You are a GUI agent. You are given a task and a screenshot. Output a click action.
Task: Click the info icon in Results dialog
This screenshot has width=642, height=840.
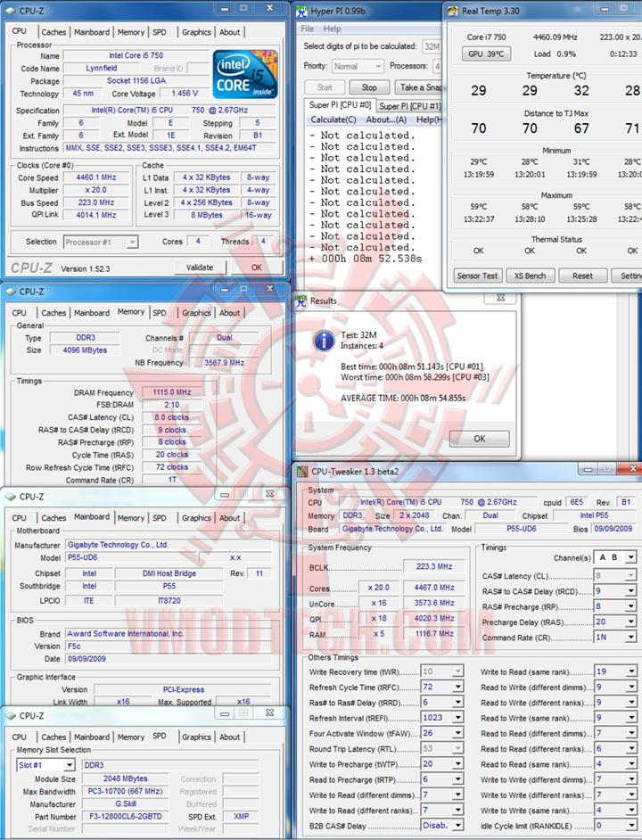click(325, 340)
